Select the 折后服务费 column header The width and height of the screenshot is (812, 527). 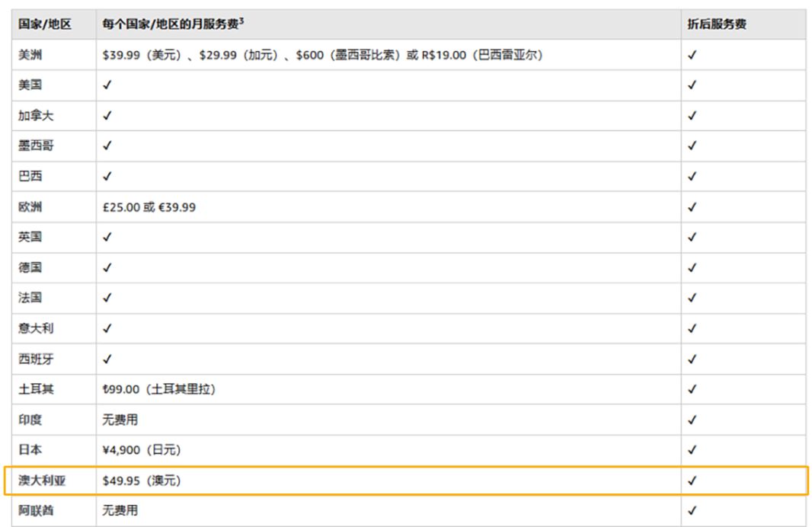pyautogui.click(x=717, y=24)
